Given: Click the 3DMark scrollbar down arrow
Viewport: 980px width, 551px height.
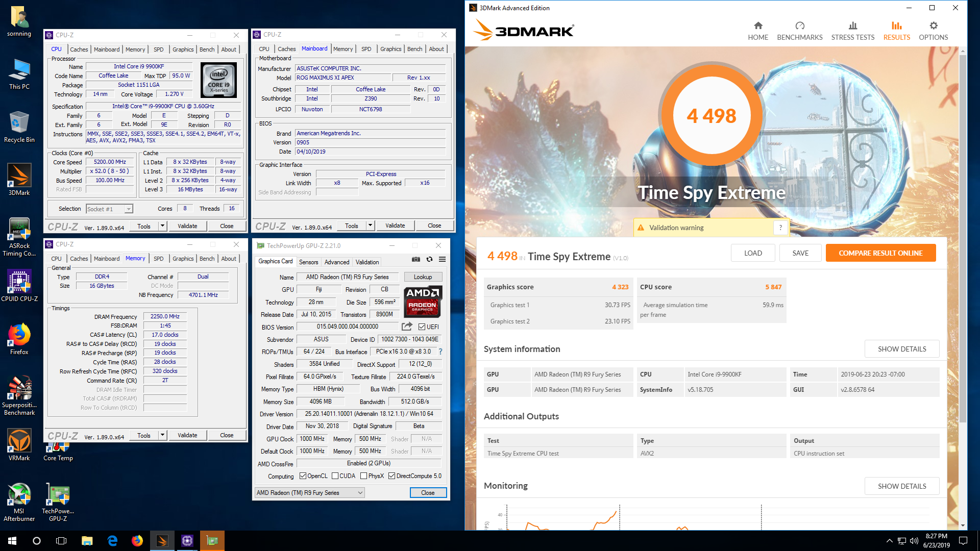Looking at the screenshot, I should click(x=963, y=525).
